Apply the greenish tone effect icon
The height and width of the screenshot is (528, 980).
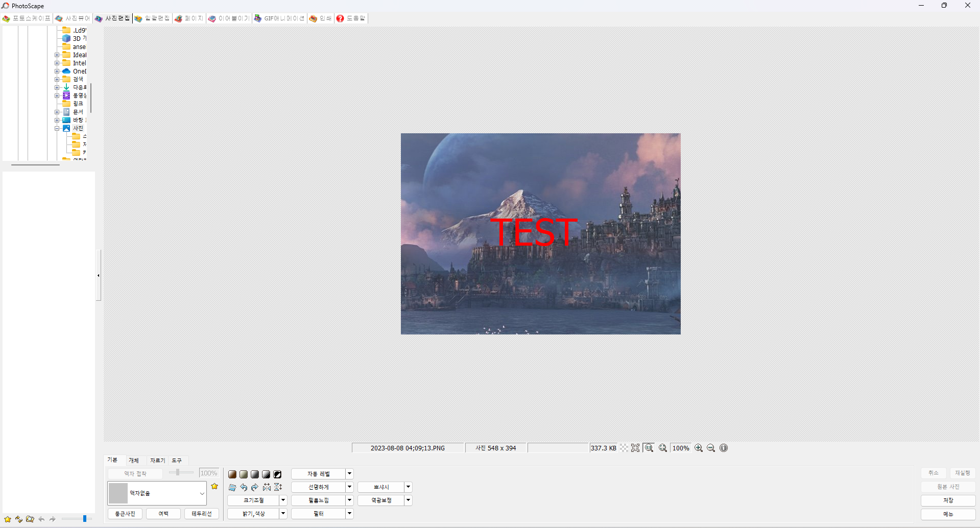(244, 474)
